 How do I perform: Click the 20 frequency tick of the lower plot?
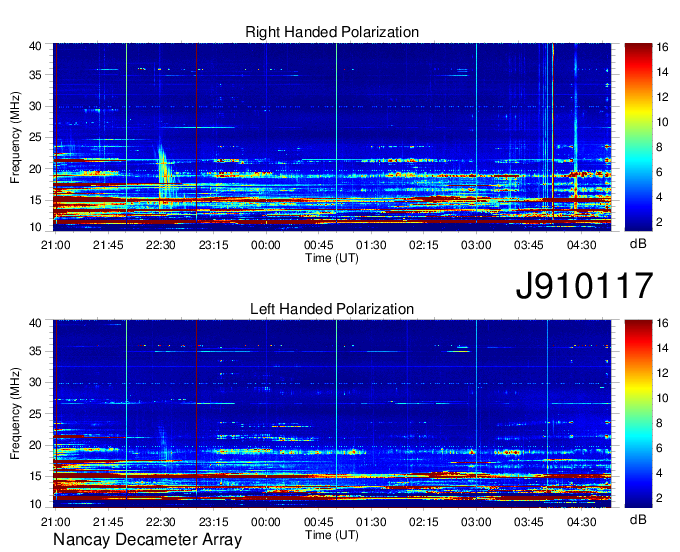coord(35,445)
